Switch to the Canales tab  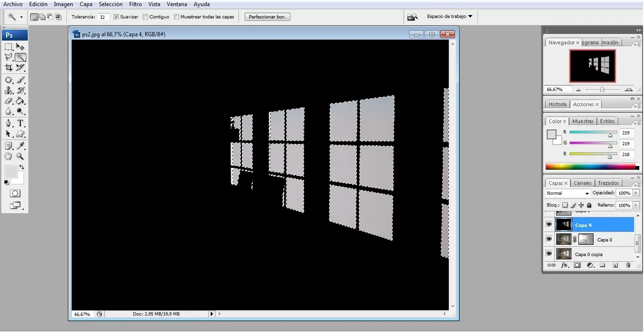(x=583, y=183)
